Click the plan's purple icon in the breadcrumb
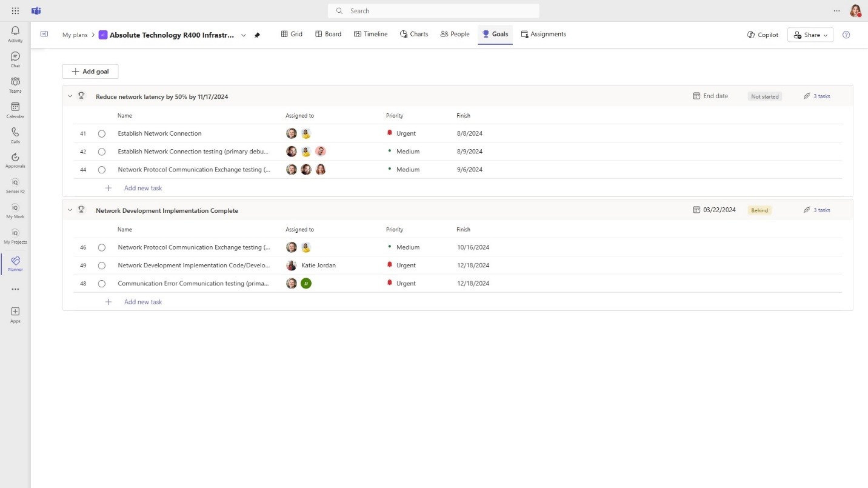This screenshot has height=488, width=868. click(103, 35)
